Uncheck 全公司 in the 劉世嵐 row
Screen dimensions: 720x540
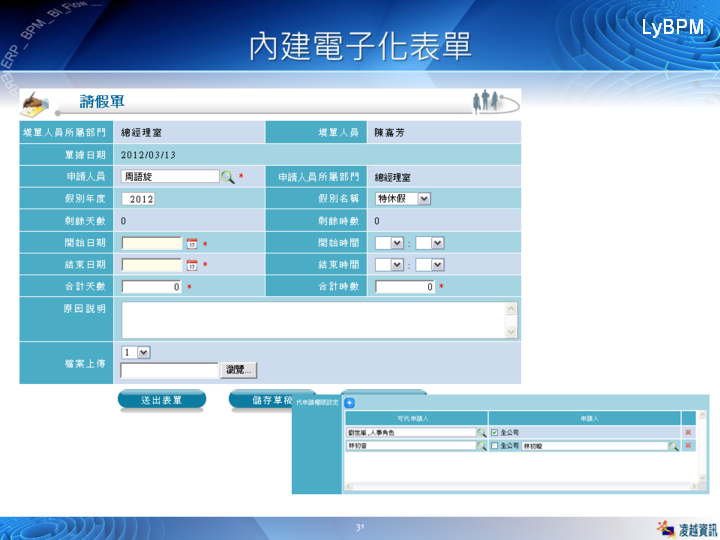[495, 433]
